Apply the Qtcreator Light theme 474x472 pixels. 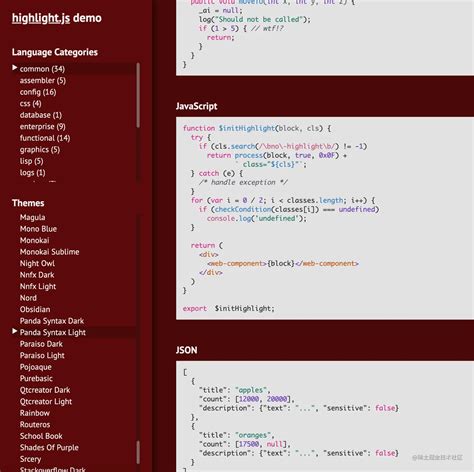46,402
